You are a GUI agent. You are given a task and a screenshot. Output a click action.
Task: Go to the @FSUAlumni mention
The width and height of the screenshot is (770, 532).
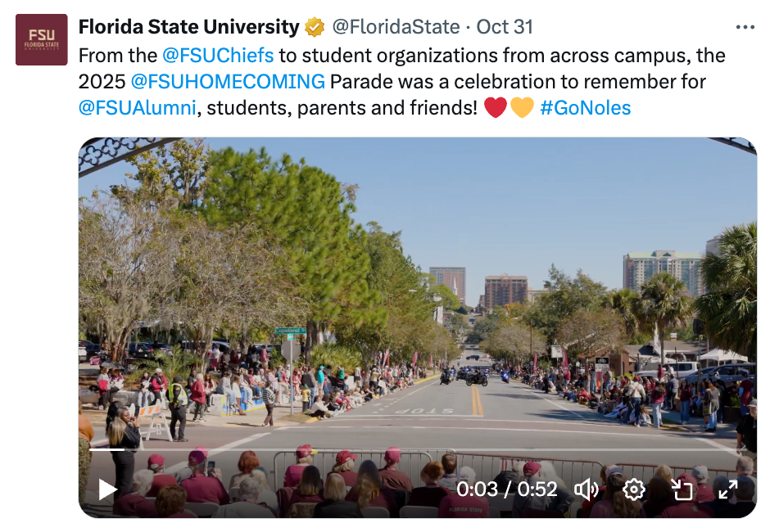(x=137, y=108)
